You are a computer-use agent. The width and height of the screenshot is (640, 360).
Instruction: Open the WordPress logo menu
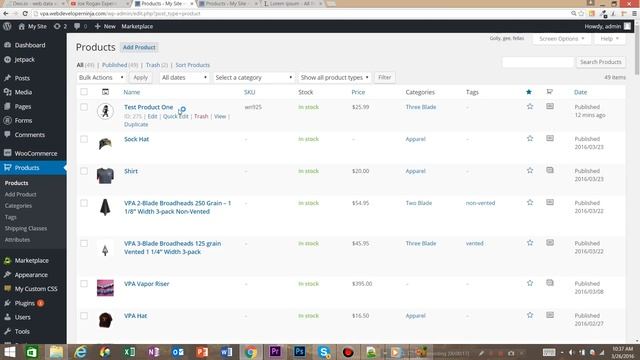(7, 27)
